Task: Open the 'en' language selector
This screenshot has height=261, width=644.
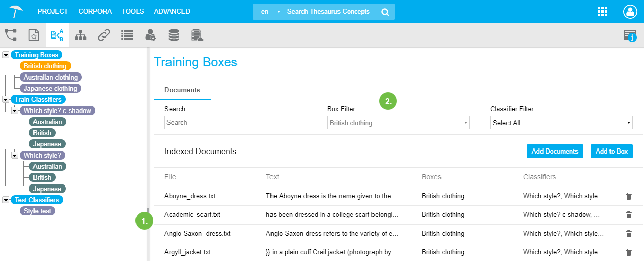Action: click(269, 12)
